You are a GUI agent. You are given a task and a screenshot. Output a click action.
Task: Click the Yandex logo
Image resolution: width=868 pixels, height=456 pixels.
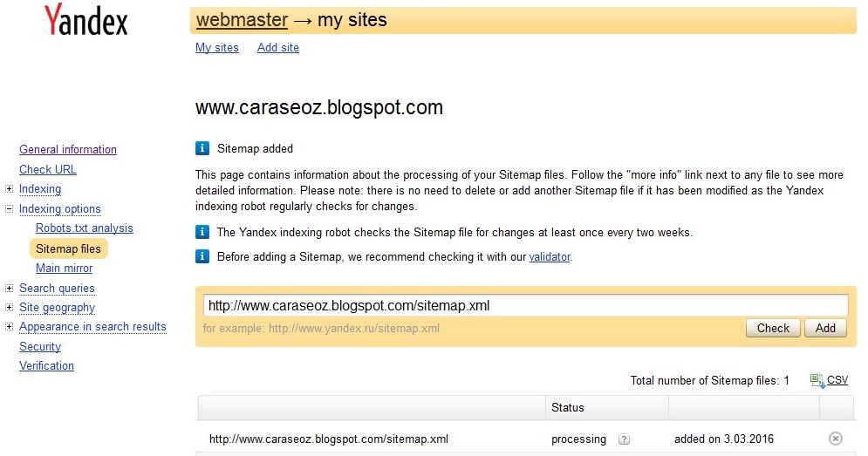tap(85, 21)
